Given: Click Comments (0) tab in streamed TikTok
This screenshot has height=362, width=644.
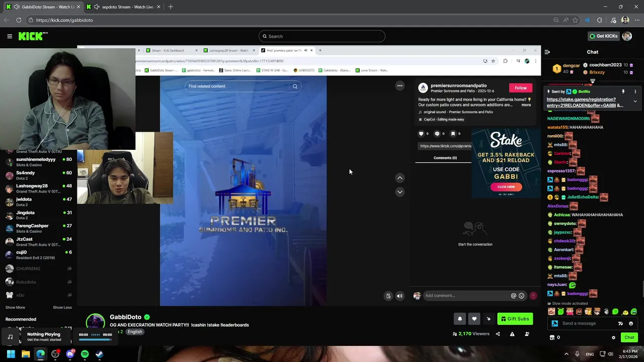Looking at the screenshot, I should (445, 158).
